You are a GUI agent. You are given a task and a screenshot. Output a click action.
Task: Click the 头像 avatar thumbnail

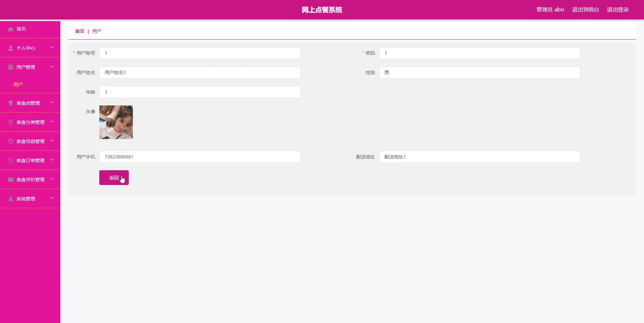click(x=116, y=122)
